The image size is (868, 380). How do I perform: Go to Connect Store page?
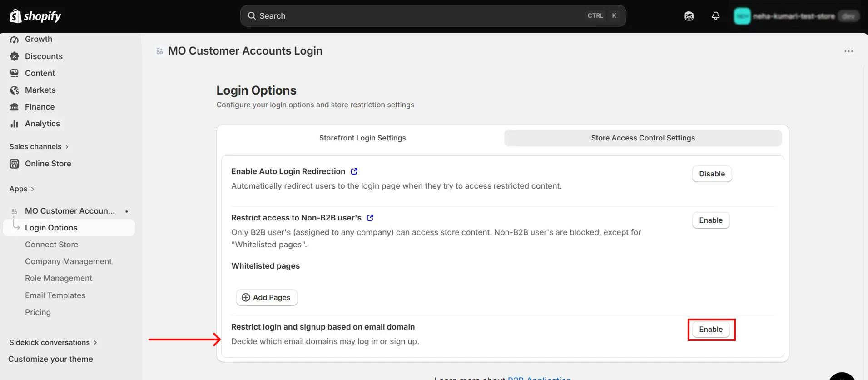point(51,245)
